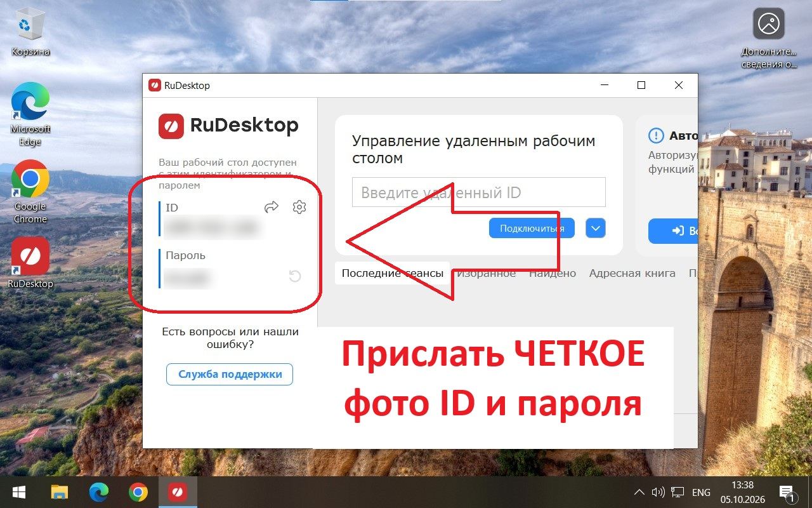Open File Explorer from the taskbar
This screenshot has height=508, width=812.
click(x=60, y=492)
